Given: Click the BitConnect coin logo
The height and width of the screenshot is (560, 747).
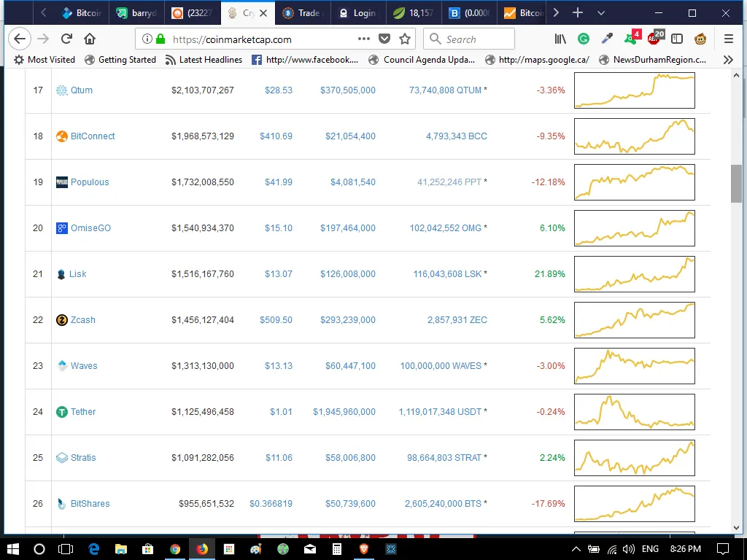Looking at the screenshot, I should click(62, 136).
